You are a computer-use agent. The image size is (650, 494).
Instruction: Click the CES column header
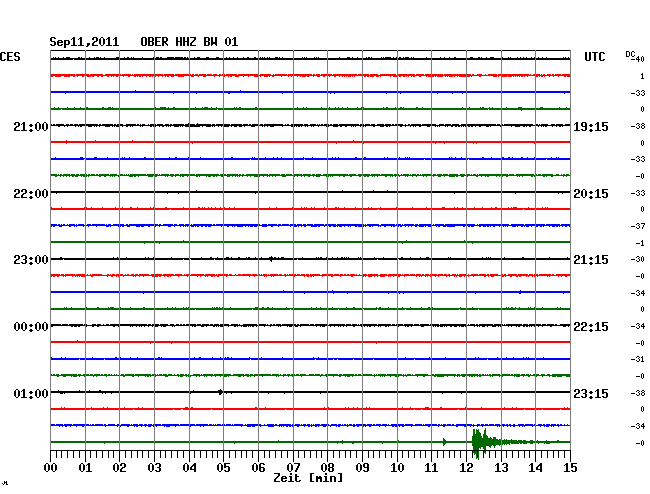click(x=10, y=57)
